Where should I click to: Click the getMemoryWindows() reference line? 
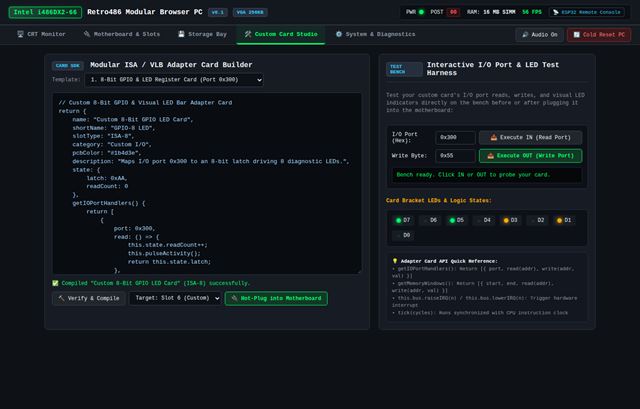click(x=473, y=287)
